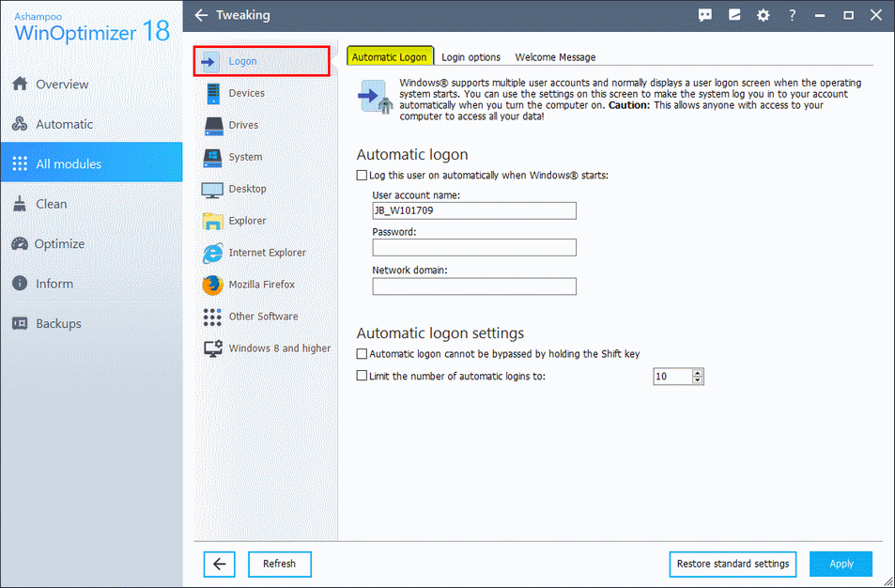Viewport: 895px width, 588px height.
Task: Switch to Login options tab
Action: pyautogui.click(x=471, y=57)
